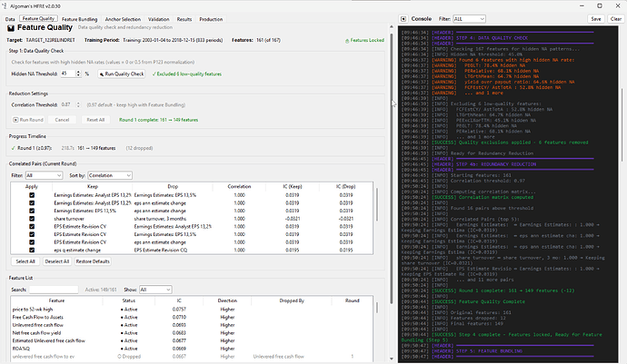Select the dropped 'unlevered free cash flow to ev' row
Screen dimensions: 627x364
coord(192,357)
